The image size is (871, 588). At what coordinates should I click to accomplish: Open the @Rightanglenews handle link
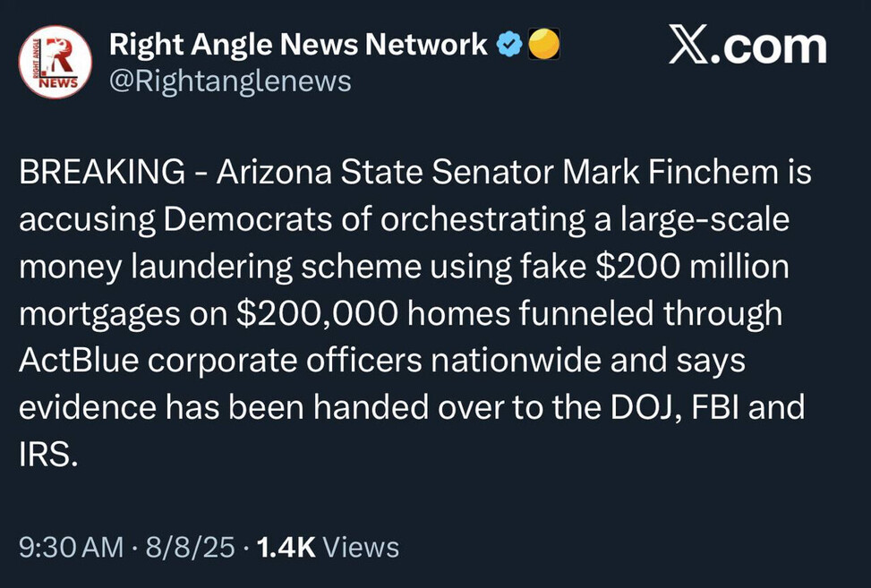pyautogui.click(x=229, y=82)
